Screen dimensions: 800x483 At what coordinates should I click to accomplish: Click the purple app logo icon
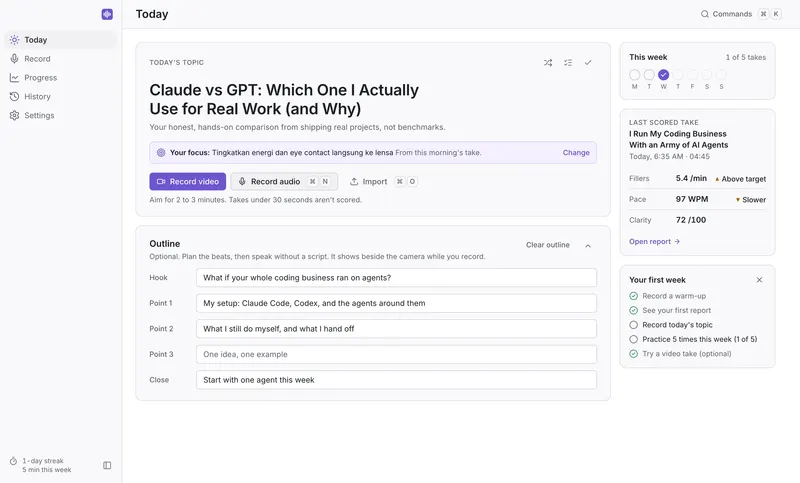pyautogui.click(x=107, y=14)
